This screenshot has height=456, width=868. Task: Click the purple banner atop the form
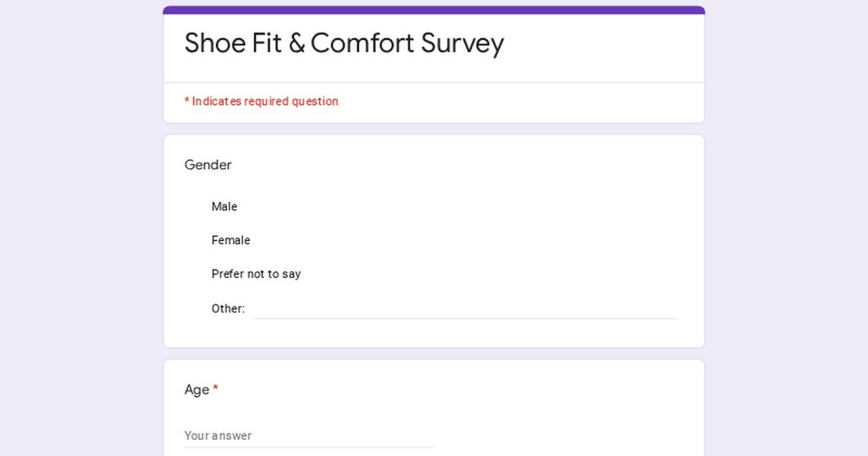pyautogui.click(x=434, y=10)
